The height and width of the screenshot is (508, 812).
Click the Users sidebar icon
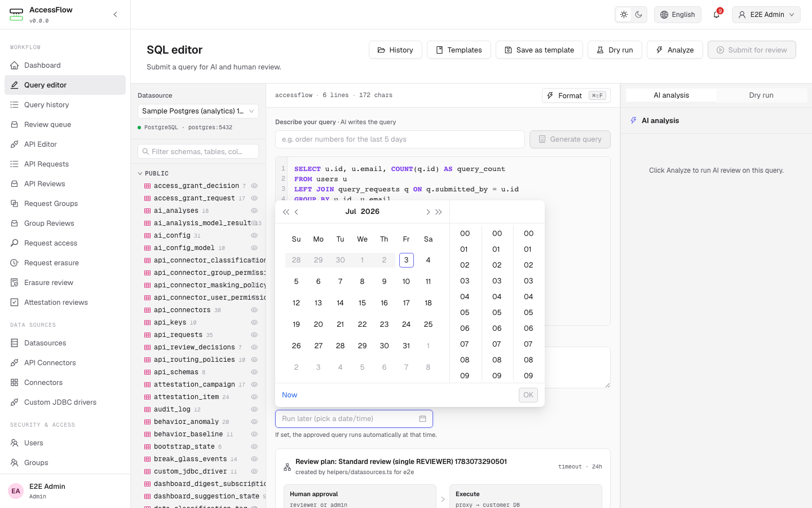pos(15,443)
